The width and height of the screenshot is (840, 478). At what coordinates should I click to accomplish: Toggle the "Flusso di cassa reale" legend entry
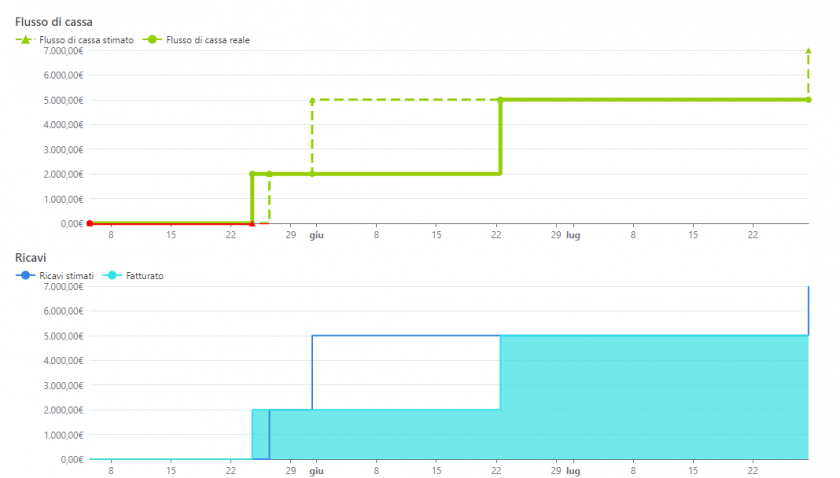207,40
